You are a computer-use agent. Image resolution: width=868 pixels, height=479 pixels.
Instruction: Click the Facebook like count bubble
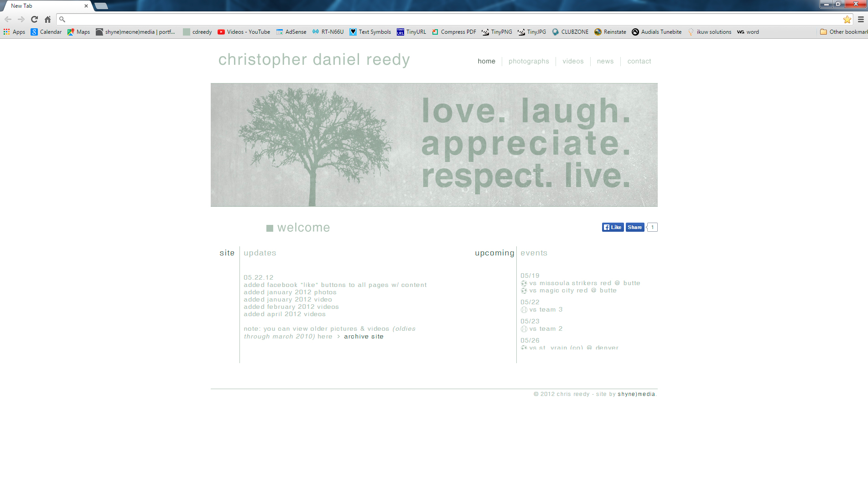[x=652, y=227]
